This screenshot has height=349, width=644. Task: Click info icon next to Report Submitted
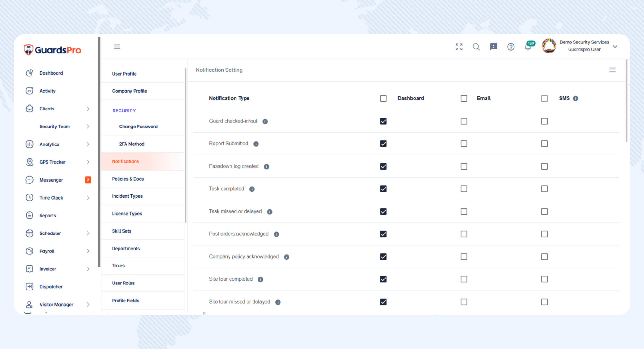coord(256,144)
